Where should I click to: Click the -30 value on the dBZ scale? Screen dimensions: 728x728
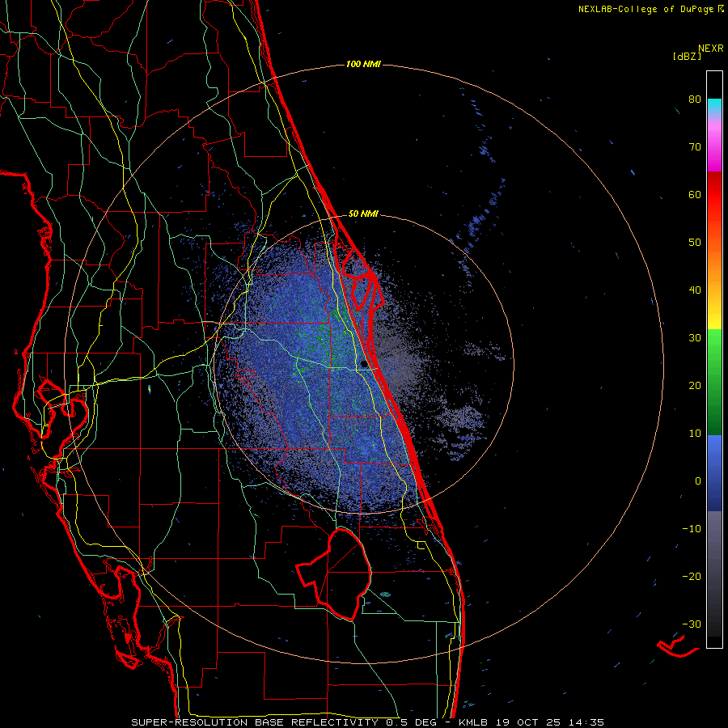pyautogui.click(x=692, y=624)
